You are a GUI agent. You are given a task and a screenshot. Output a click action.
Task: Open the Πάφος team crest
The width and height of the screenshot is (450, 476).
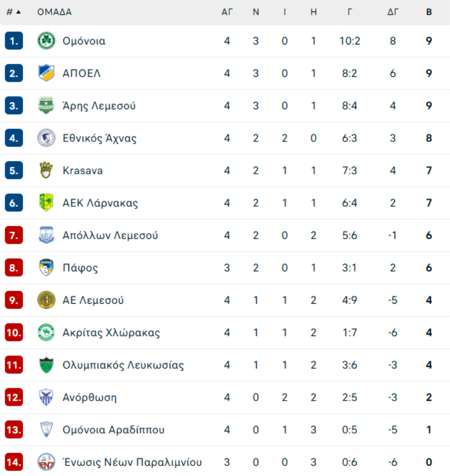(46, 267)
